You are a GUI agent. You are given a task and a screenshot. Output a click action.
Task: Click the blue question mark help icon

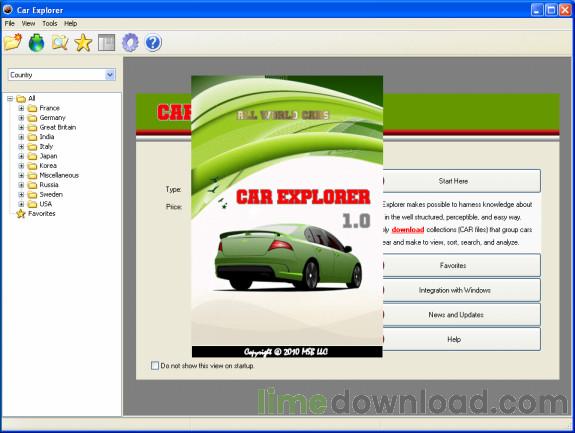pyautogui.click(x=153, y=43)
